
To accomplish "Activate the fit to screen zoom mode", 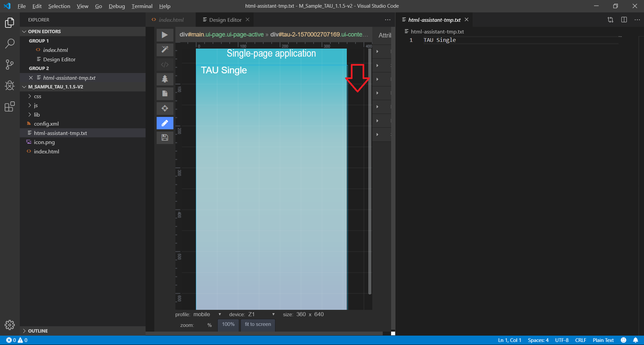I will click(258, 324).
